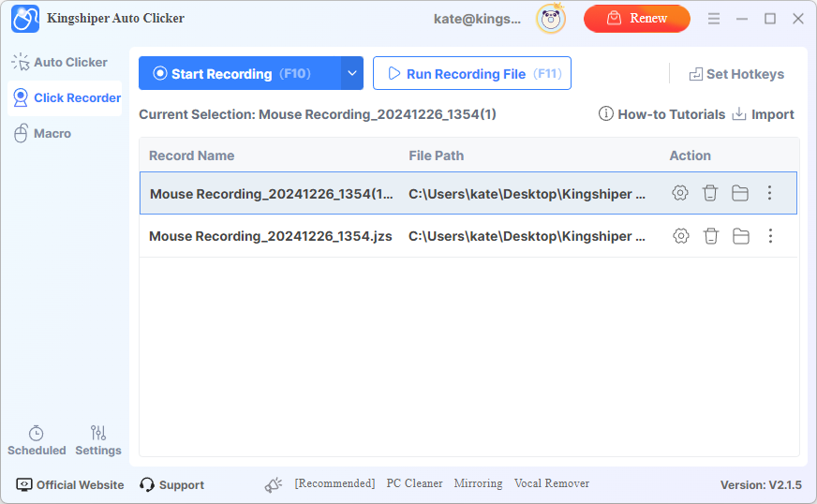Viewport: 817px width, 504px height.
Task: Open the Vocal Remover link
Action: click(551, 483)
